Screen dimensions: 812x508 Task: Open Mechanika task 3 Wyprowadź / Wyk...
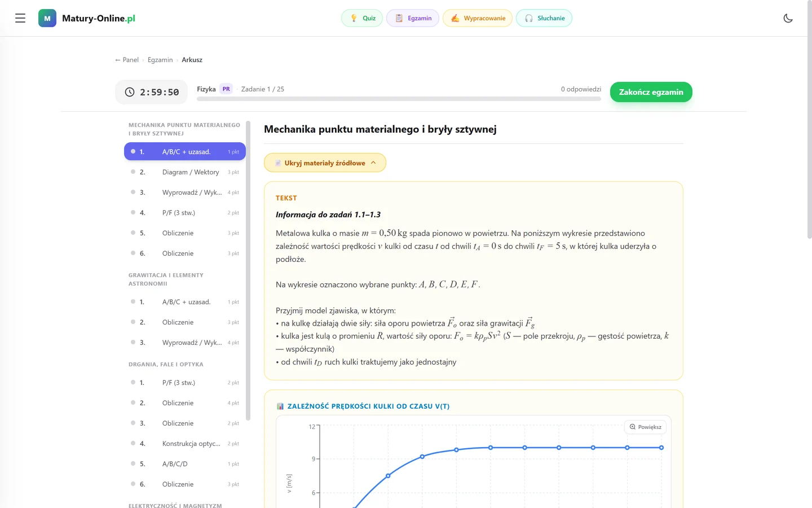(185, 192)
